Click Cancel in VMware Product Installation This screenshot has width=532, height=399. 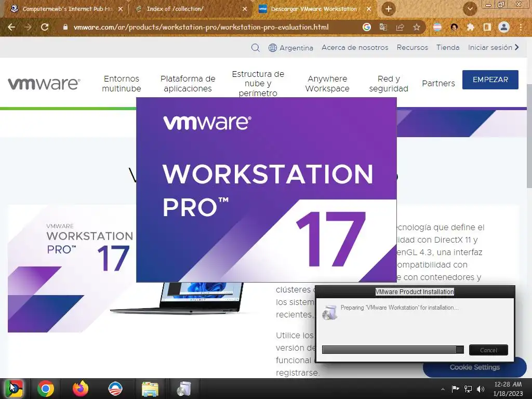pyautogui.click(x=488, y=350)
